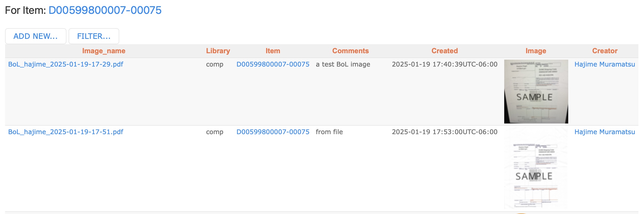Open Hajime Muramatsu creator link, first row
The height and width of the screenshot is (214, 644).
(605, 64)
